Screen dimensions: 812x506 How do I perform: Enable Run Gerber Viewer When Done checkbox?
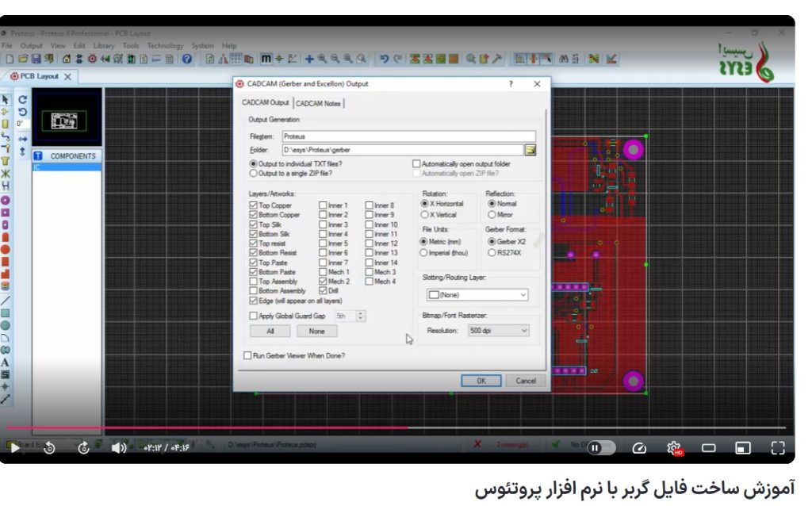coord(247,355)
